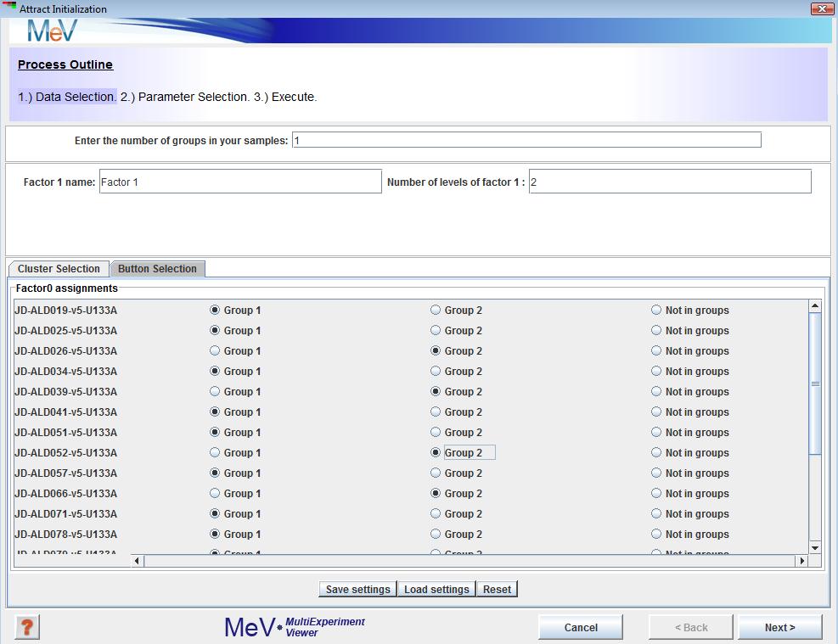
Task: Click the MeV logo in header banner
Action: pyautogui.click(x=52, y=31)
